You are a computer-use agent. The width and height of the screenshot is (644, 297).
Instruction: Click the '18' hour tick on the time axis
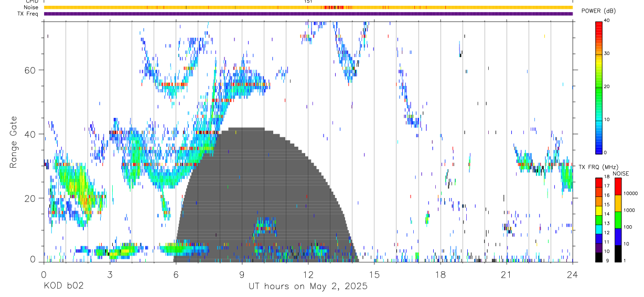click(x=440, y=274)
